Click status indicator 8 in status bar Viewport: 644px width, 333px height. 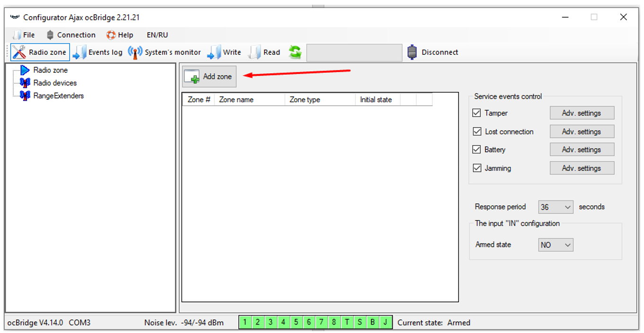pos(335,323)
